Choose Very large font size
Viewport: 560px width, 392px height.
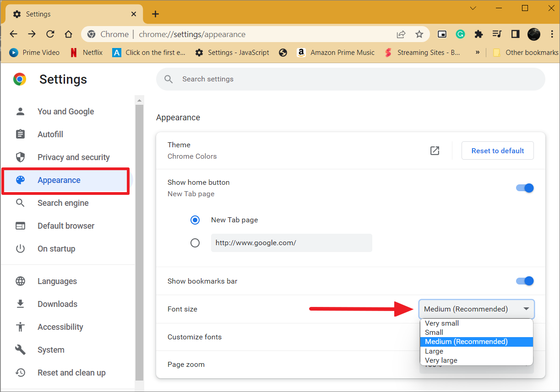pyautogui.click(x=477, y=360)
